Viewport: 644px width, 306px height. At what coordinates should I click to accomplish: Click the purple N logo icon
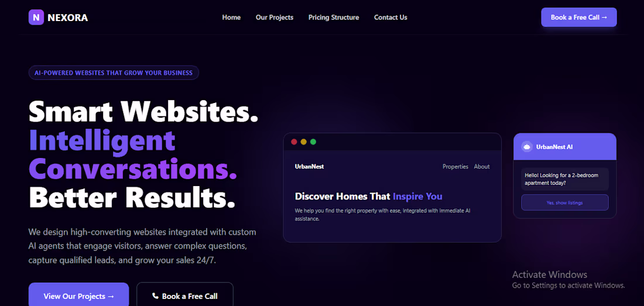tap(36, 17)
